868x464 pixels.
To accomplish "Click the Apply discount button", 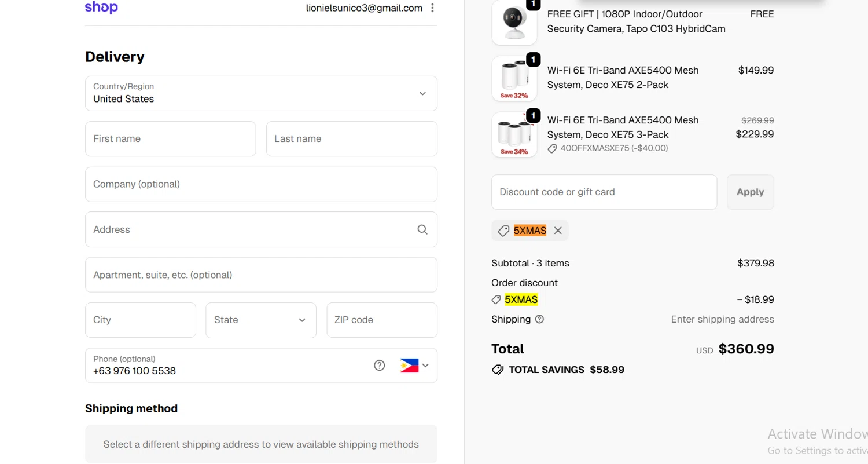I will (x=751, y=192).
